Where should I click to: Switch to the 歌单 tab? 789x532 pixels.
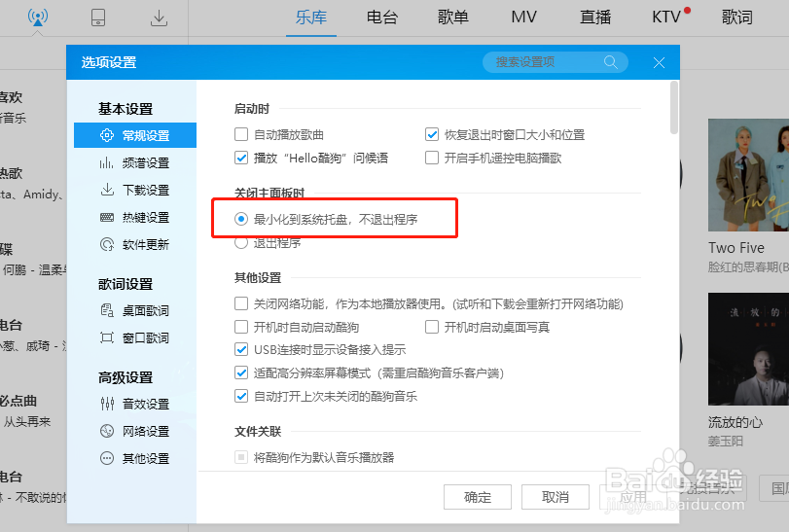pyautogui.click(x=452, y=18)
